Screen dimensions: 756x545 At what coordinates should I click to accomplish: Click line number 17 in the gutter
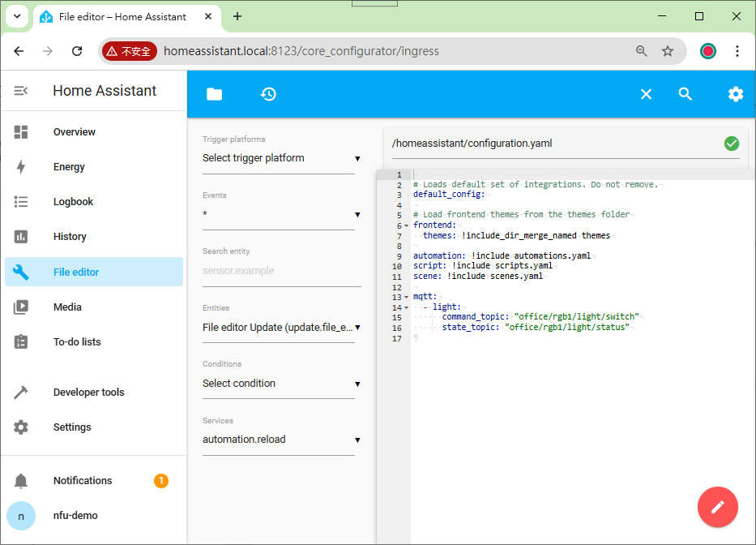click(397, 339)
